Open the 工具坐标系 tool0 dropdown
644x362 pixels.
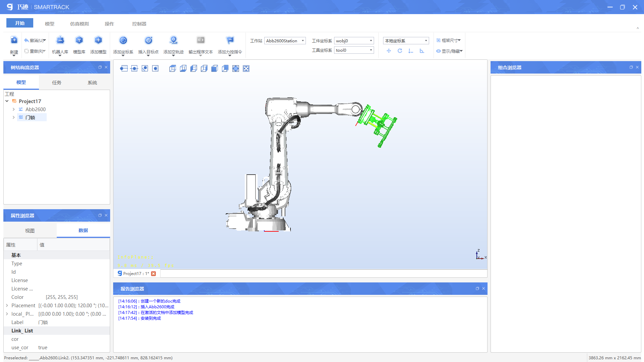point(354,50)
